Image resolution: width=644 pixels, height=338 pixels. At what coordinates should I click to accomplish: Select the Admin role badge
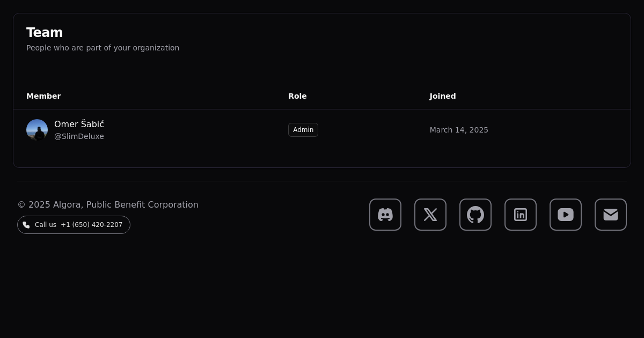coord(303,130)
